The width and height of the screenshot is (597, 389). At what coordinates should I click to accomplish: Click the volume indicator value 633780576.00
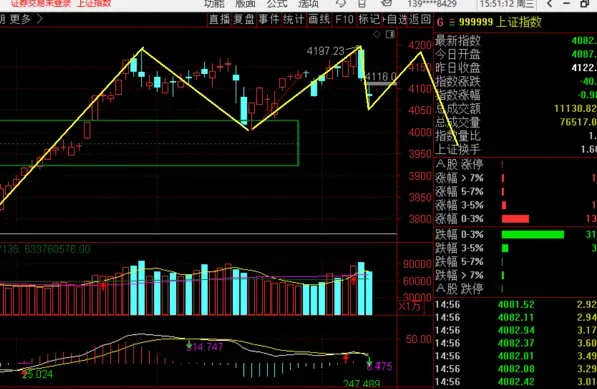coord(57,250)
